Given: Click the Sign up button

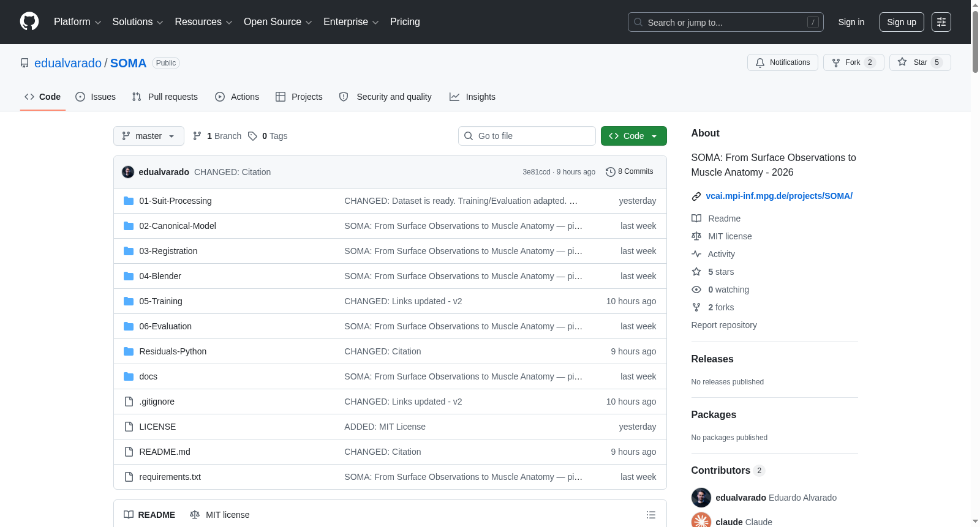Looking at the screenshot, I should (x=902, y=22).
